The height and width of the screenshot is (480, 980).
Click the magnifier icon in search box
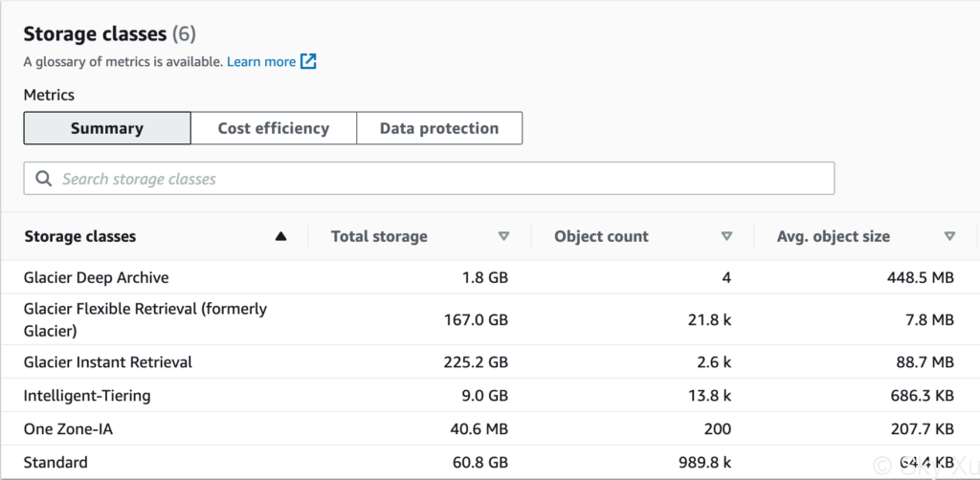point(43,179)
